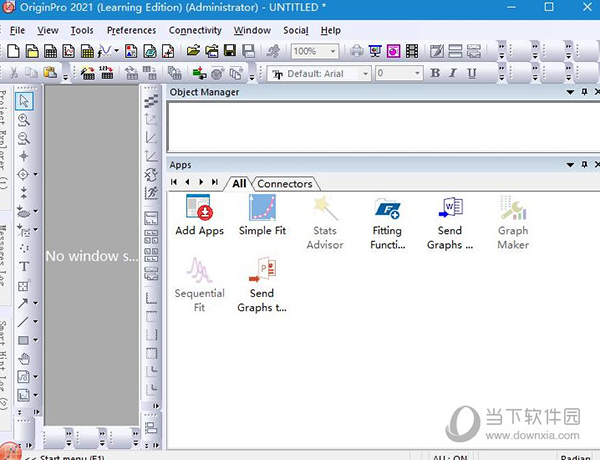600x460 pixels.
Task: Select the Text tool
Action: tap(24, 266)
